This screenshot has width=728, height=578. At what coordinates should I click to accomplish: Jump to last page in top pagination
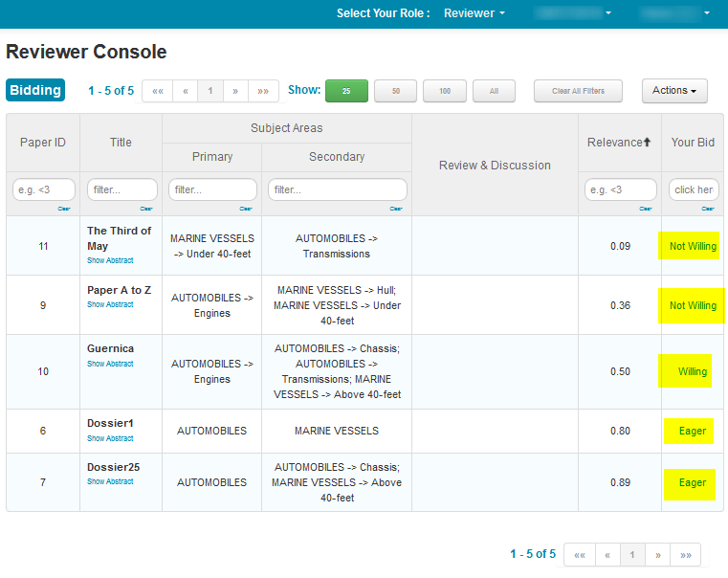(263, 91)
